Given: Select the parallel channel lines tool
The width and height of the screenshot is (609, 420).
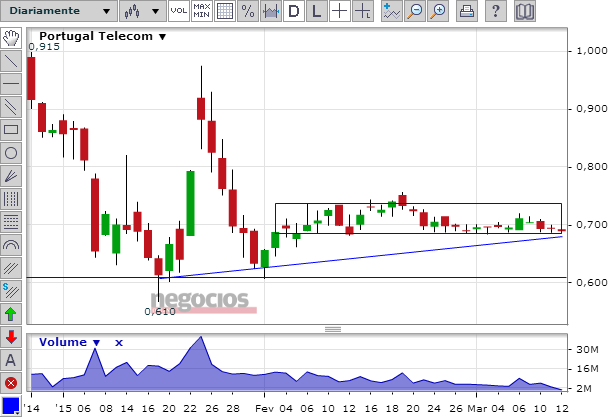Looking at the screenshot, I should tap(11, 107).
